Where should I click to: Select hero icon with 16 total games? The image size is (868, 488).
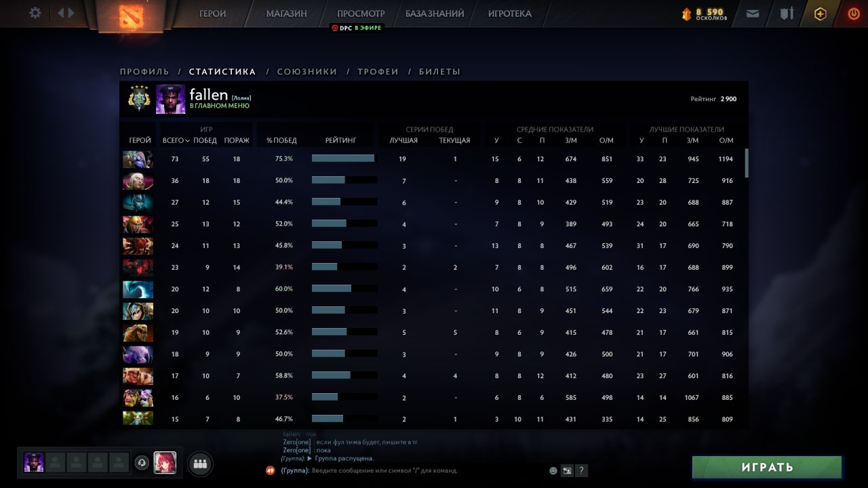138,398
